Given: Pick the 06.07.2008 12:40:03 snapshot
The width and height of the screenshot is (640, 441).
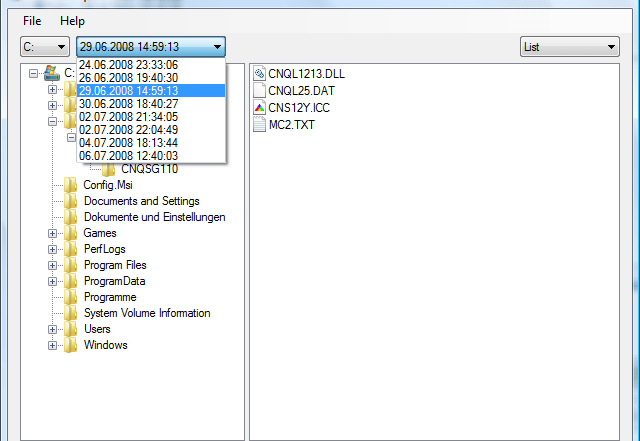Looking at the screenshot, I should pyautogui.click(x=128, y=156).
